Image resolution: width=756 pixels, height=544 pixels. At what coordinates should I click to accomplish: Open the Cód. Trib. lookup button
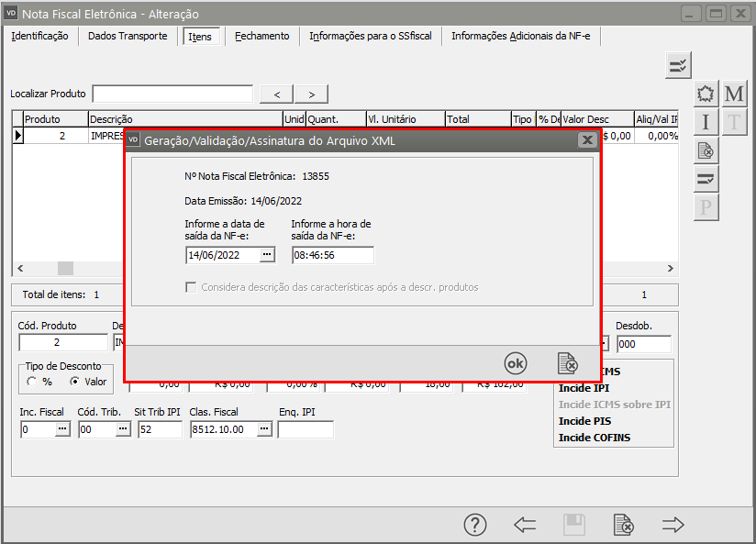pyautogui.click(x=123, y=428)
